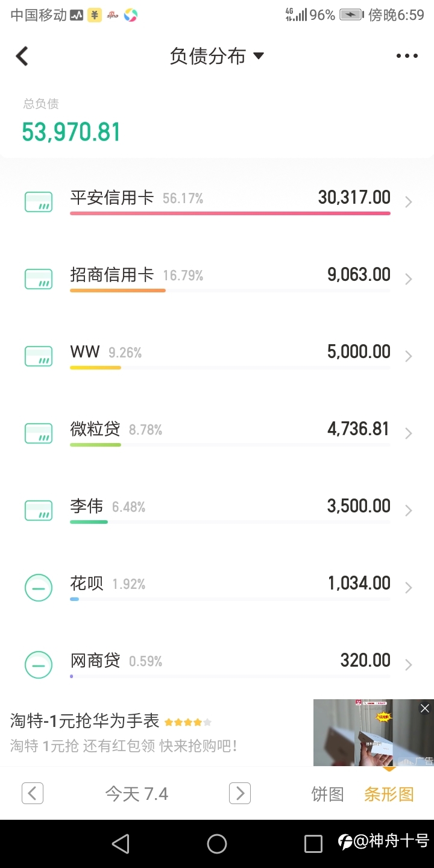Tap the 微粒贷 card icon
434x868 pixels.
(x=39, y=433)
